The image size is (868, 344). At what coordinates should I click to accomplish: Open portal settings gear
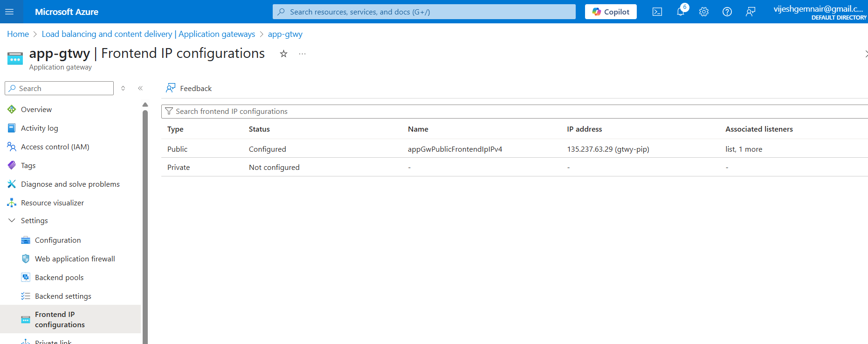(x=703, y=12)
